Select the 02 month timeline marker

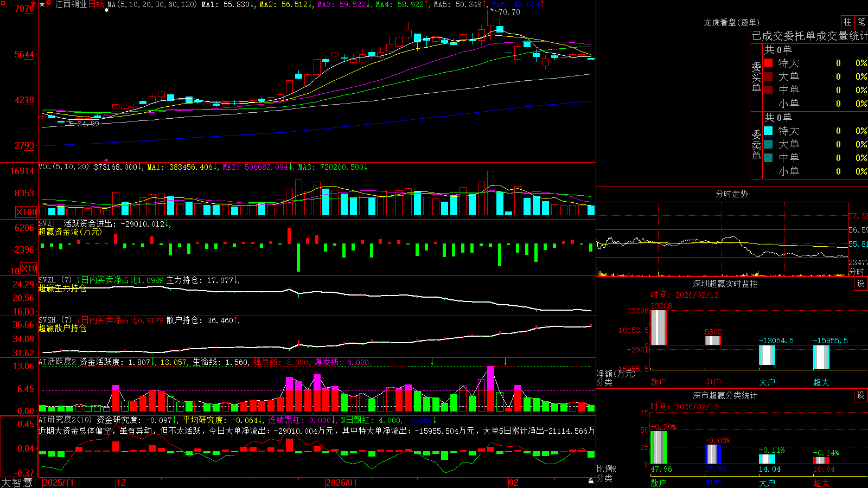(x=514, y=483)
